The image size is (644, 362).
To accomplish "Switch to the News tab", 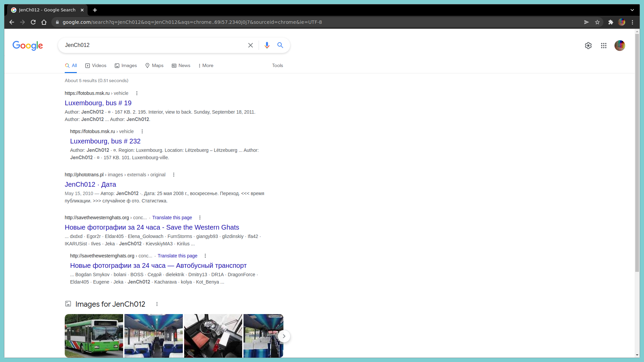I will click(x=181, y=66).
